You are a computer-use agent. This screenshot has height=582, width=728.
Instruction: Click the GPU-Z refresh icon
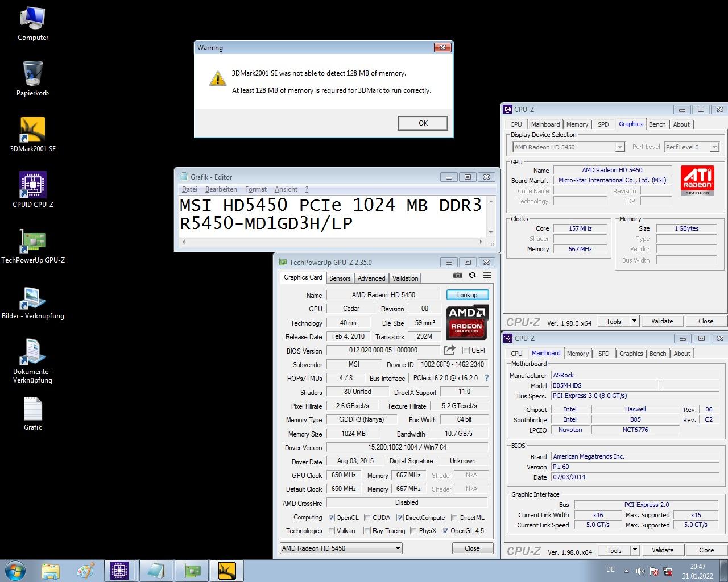pyautogui.click(x=472, y=275)
